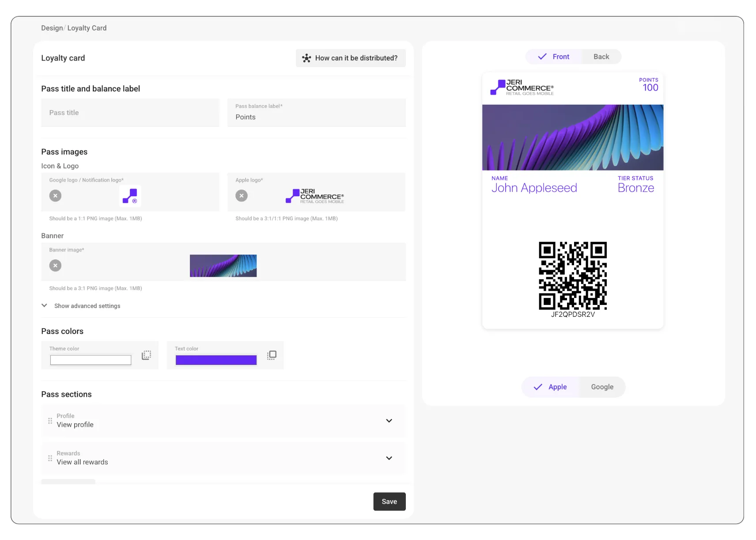Save the loyalty card design
Viewport: 756px width, 540px height.
pos(389,502)
